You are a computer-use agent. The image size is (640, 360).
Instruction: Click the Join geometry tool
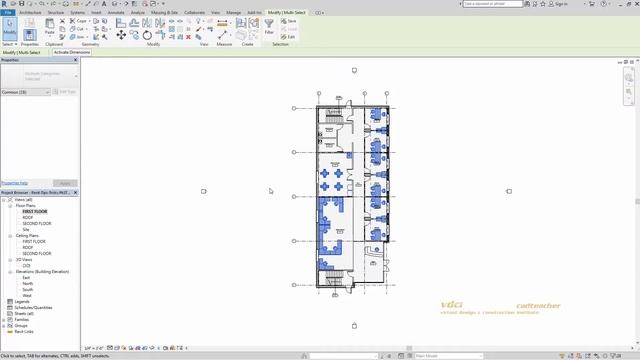coord(77,37)
